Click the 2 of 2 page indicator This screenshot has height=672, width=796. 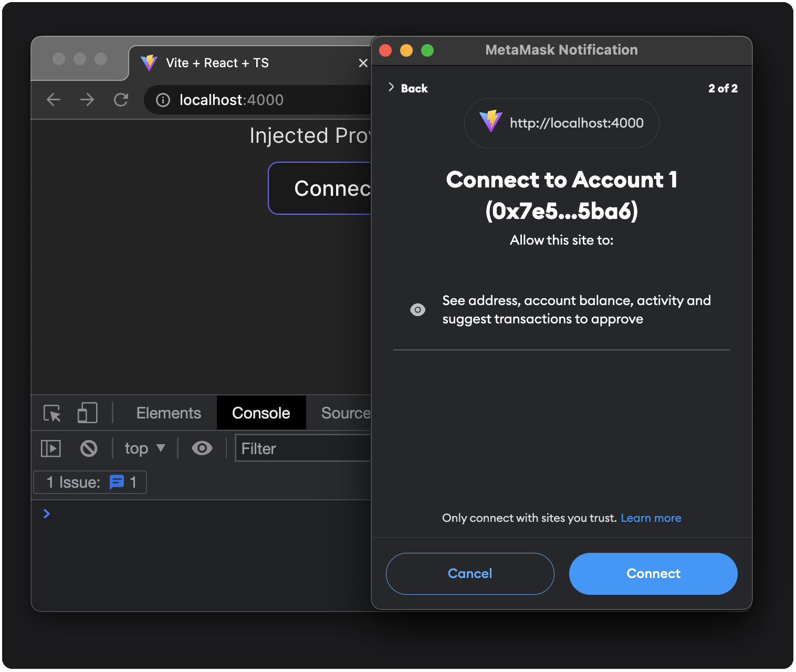(722, 88)
